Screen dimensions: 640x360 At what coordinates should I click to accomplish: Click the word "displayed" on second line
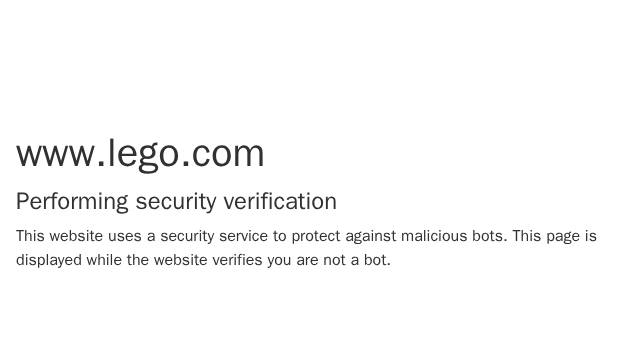point(49,260)
